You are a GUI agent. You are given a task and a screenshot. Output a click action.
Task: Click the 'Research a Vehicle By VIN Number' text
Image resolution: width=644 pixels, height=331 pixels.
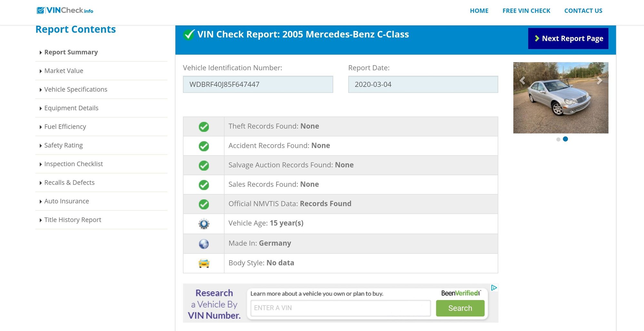pos(214,304)
